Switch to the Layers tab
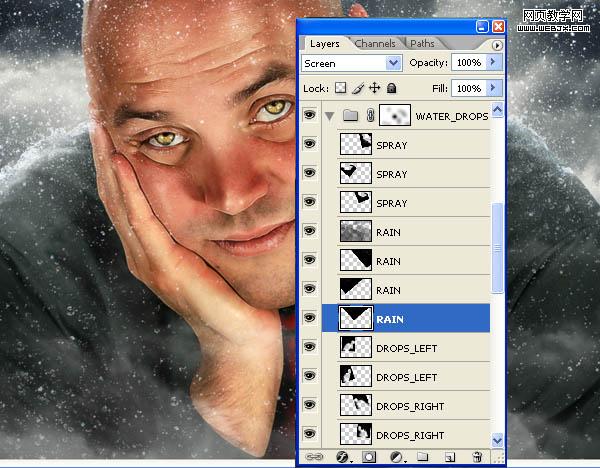This screenshot has height=468, width=600. [x=324, y=44]
